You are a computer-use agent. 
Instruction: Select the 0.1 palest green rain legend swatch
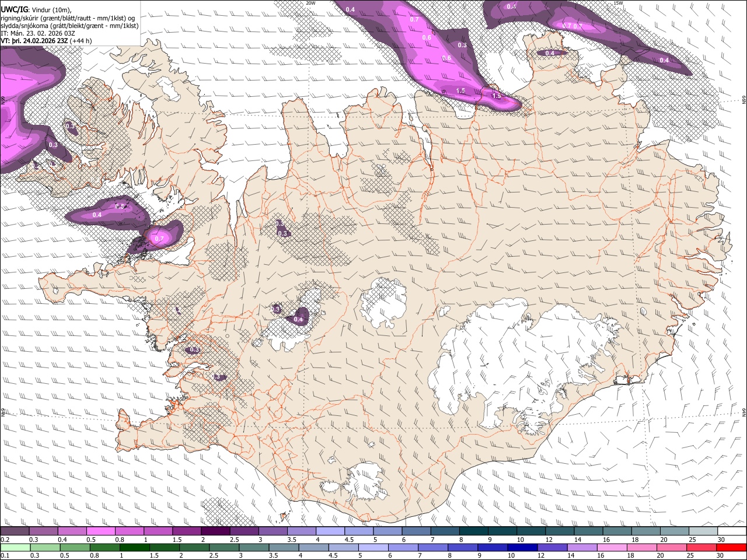point(15,547)
